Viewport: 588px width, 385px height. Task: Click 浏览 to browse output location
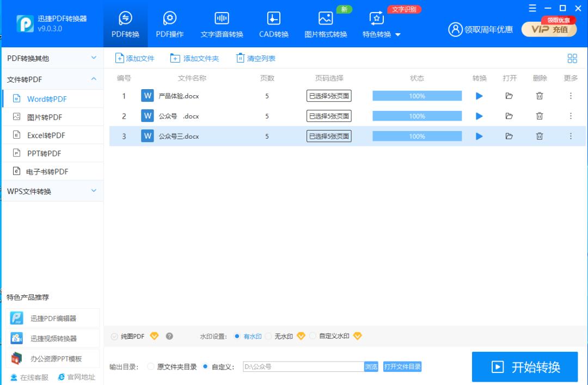coord(371,367)
